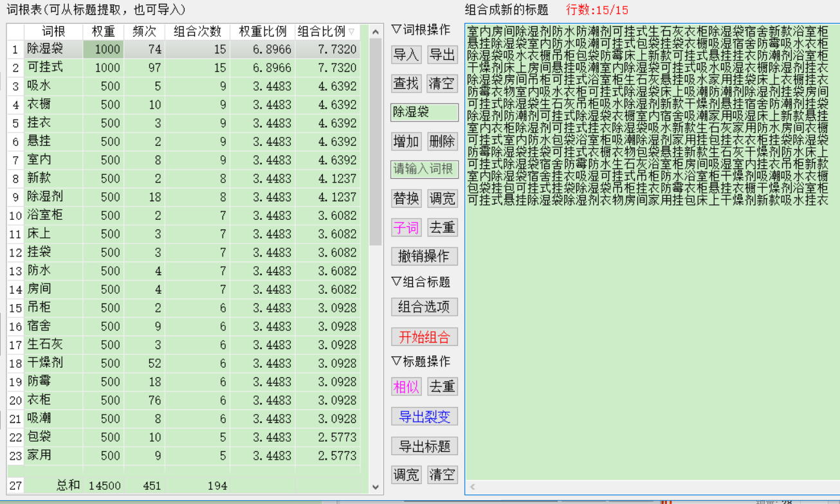Click the 导出 button beside 导入

(443, 55)
